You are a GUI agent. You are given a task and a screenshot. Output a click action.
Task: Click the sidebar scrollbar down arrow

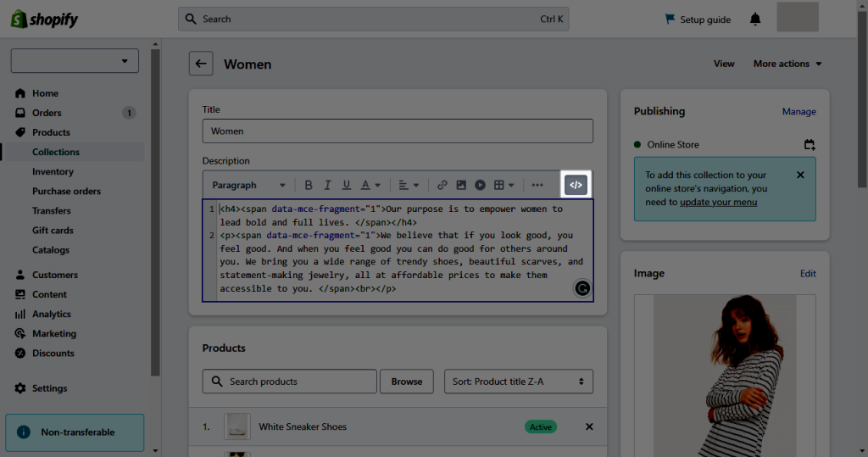156,451
